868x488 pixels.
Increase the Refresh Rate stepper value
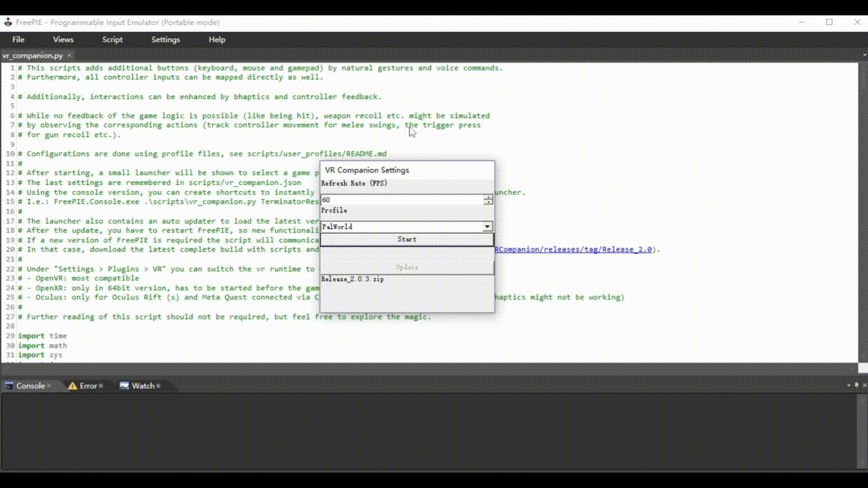coord(488,197)
